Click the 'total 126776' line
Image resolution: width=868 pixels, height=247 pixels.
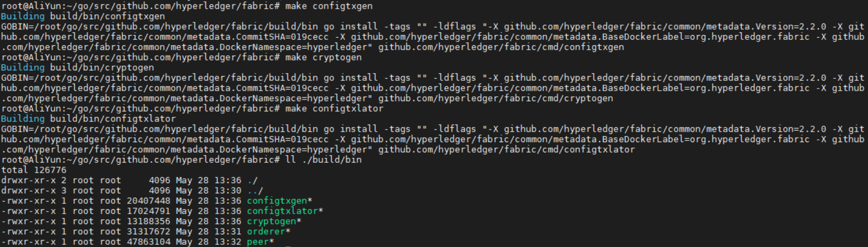pyautogui.click(x=33, y=170)
